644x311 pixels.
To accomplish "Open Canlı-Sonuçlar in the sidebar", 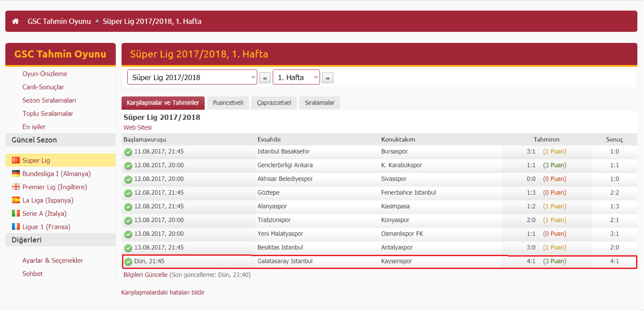I will tap(43, 87).
